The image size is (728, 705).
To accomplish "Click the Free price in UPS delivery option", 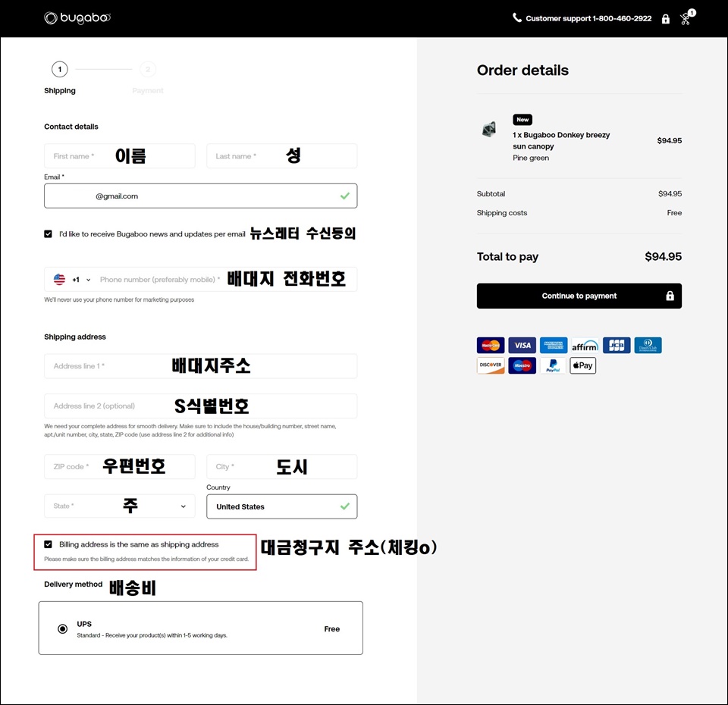I will [x=331, y=629].
